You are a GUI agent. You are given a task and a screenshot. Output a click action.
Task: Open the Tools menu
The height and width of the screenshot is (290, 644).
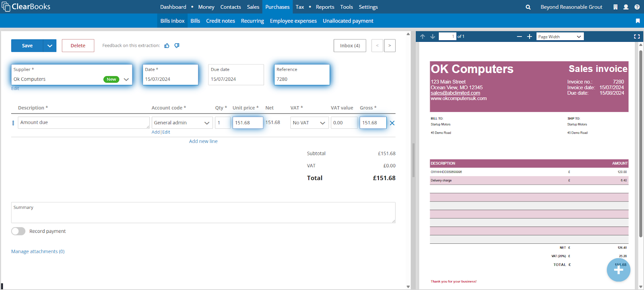[x=347, y=7]
